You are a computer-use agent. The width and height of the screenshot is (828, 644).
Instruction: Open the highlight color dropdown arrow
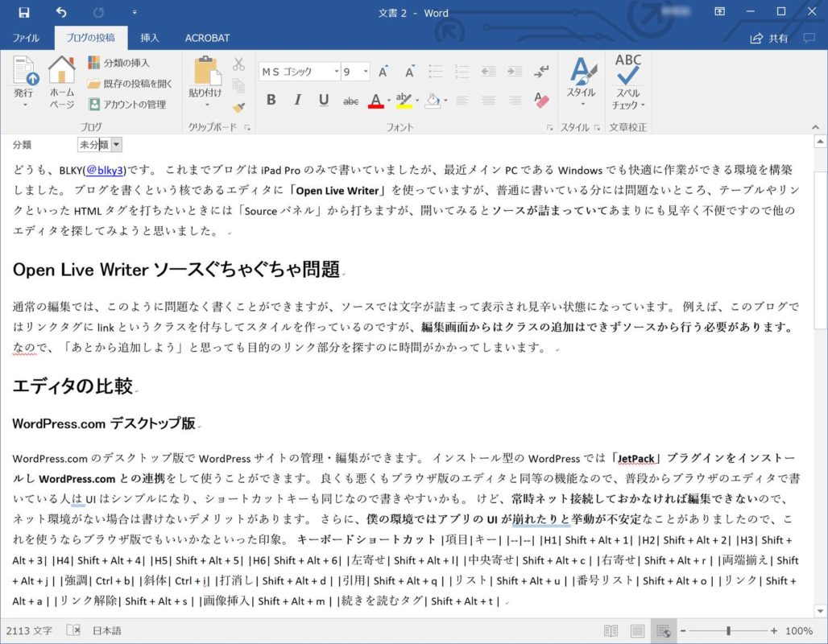coord(417,100)
